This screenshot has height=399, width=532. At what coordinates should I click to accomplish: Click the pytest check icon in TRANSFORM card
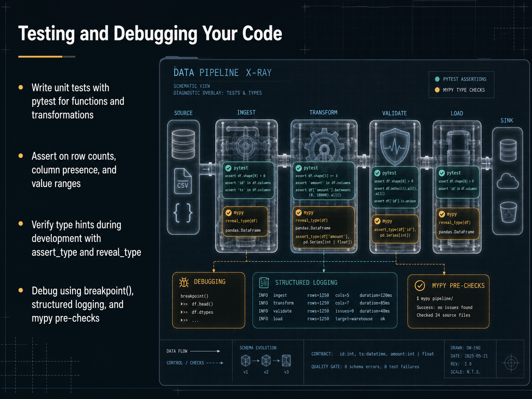(299, 168)
